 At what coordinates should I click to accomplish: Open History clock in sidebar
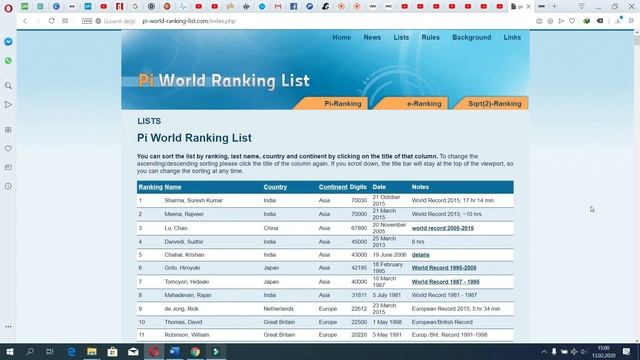(8, 186)
